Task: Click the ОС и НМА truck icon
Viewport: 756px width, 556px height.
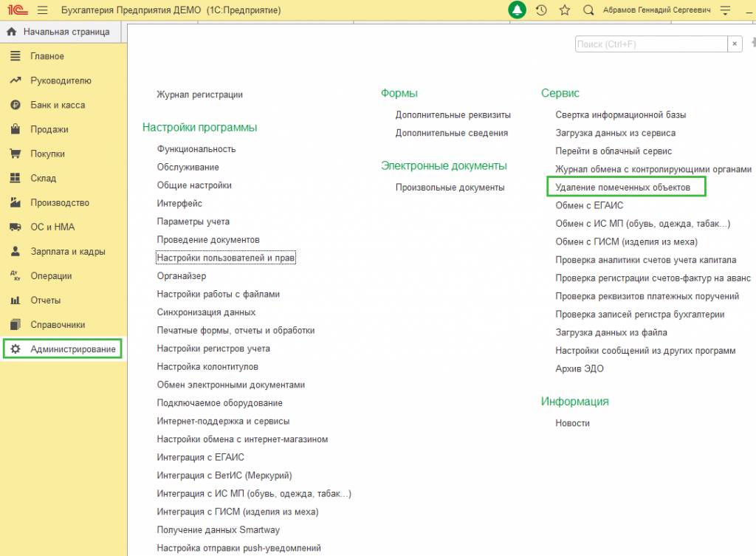Action: [x=16, y=227]
